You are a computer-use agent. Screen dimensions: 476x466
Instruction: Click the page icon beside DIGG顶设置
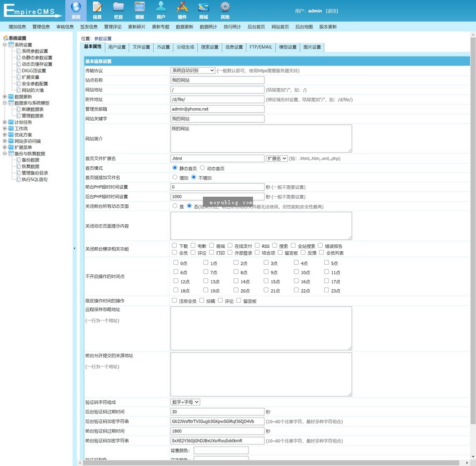point(19,71)
